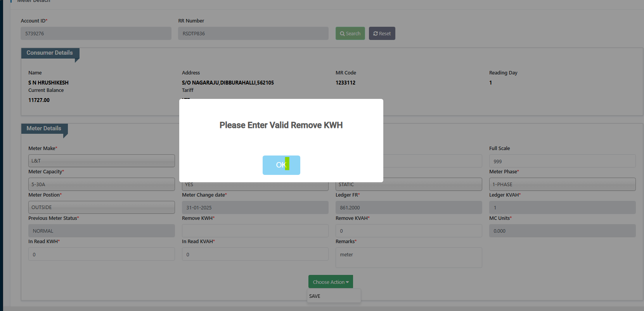The image size is (644, 311).
Task: Click the Remarks text area
Action: click(409, 257)
